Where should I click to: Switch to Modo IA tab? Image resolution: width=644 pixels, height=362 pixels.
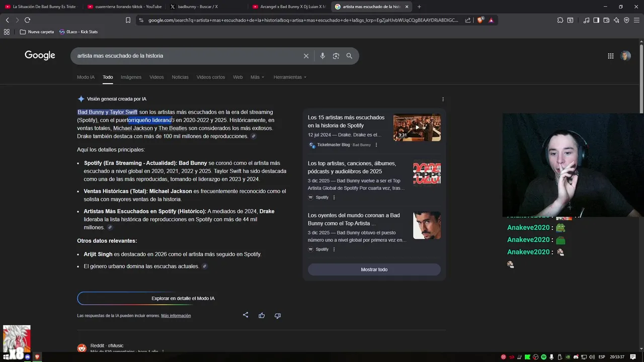pos(86,77)
